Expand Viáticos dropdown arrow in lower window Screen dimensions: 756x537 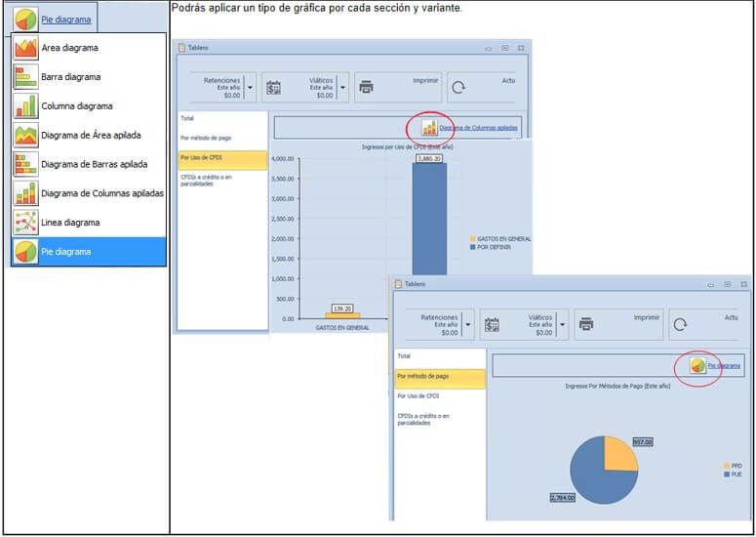562,324
